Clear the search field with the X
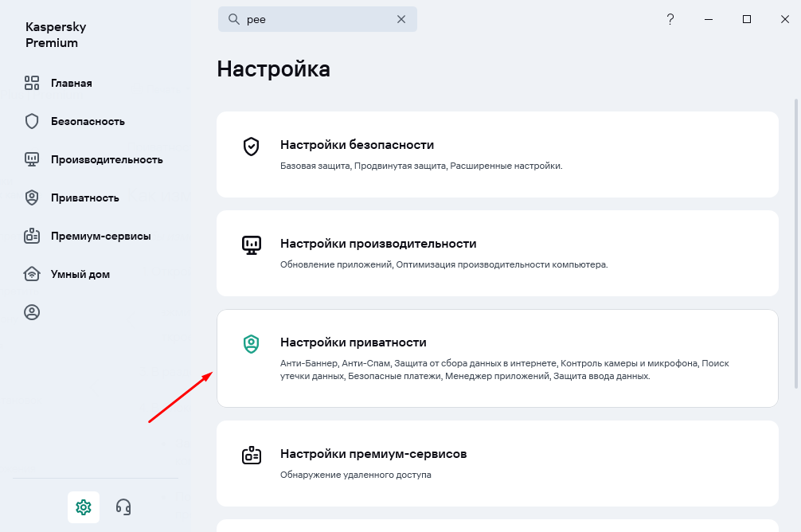Screen dimensions: 801x532 (x=401, y=20)
